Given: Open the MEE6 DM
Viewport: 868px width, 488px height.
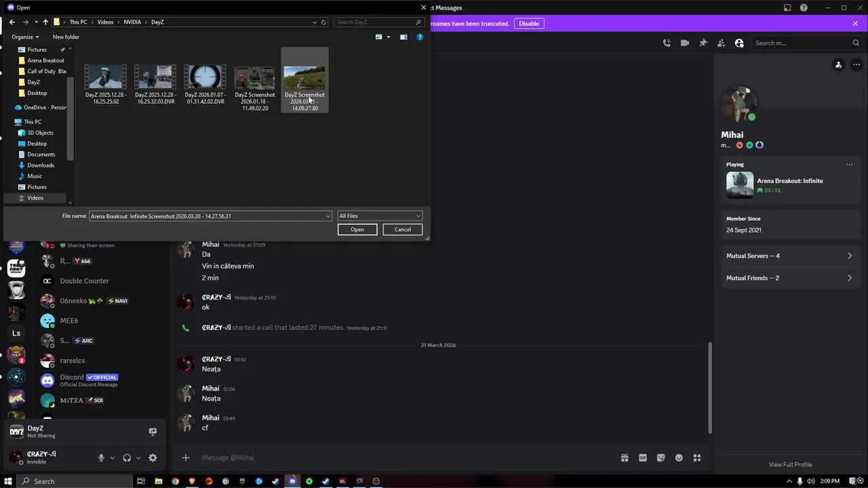Looking at the screenshot, I should pyautogui.click(x=100, y=321).
